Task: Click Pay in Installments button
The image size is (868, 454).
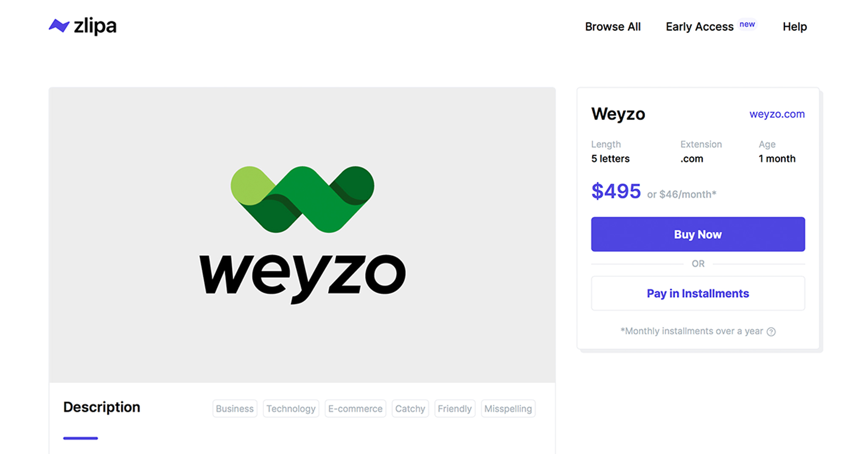Action: point(698,293)
